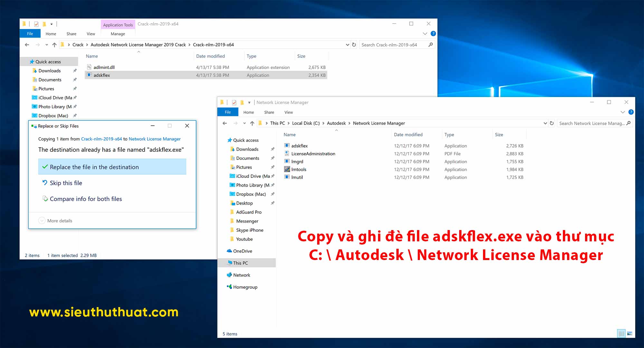Collapse the ribbon with the chevron
The image size is (644, 348).
point(623,112)
